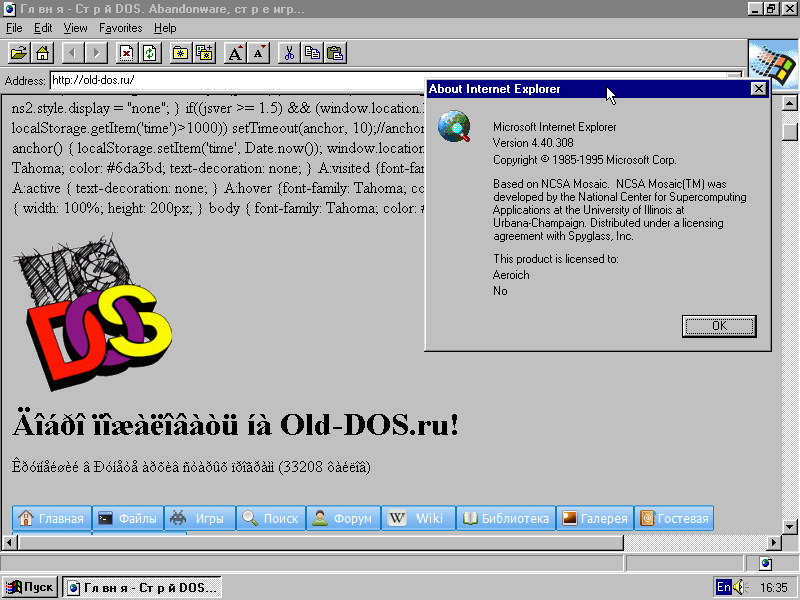
Task: Refresh the page with toolbar icon
Action: click(149, 53)
